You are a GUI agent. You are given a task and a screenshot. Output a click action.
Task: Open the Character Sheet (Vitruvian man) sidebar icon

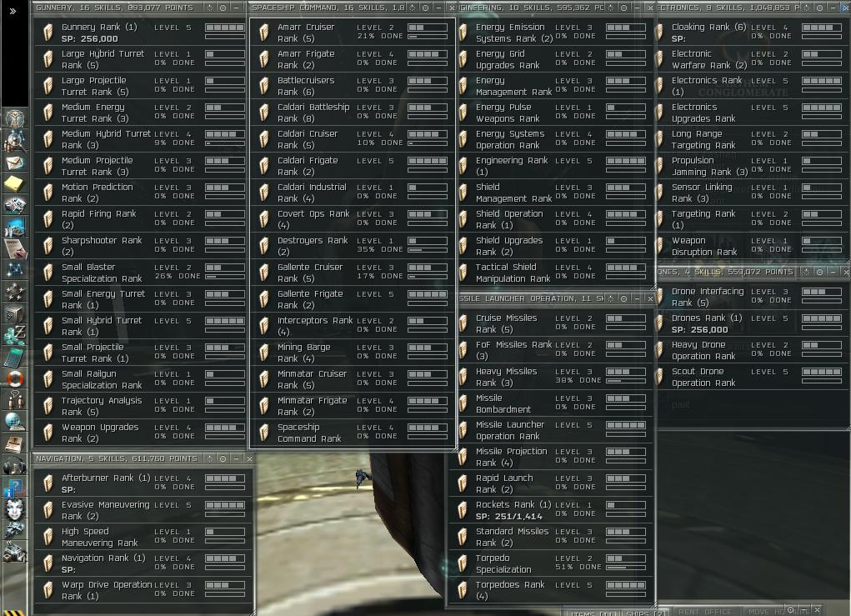(x=15, y=118)
